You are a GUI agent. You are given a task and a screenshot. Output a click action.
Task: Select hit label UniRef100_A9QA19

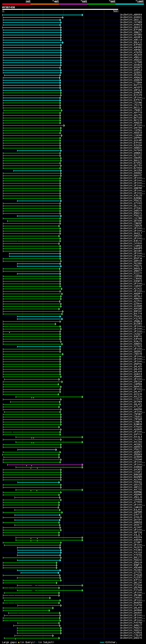(x=131, y=77)
